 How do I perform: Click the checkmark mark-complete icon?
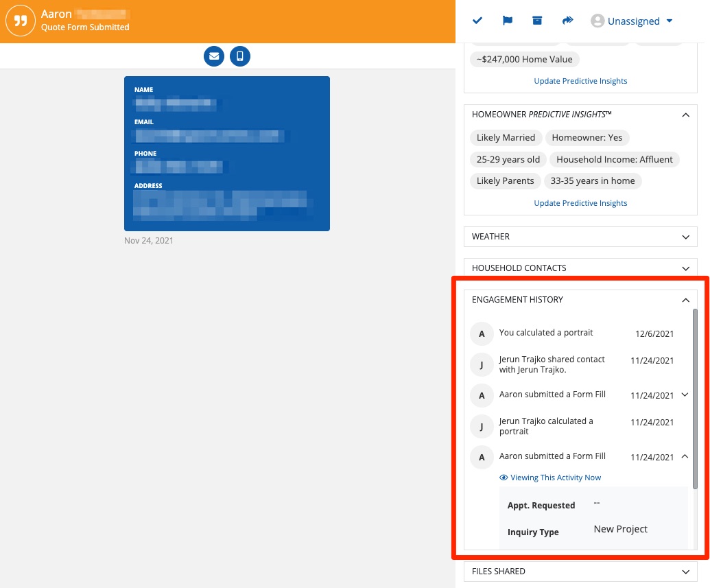click(477, 21)
